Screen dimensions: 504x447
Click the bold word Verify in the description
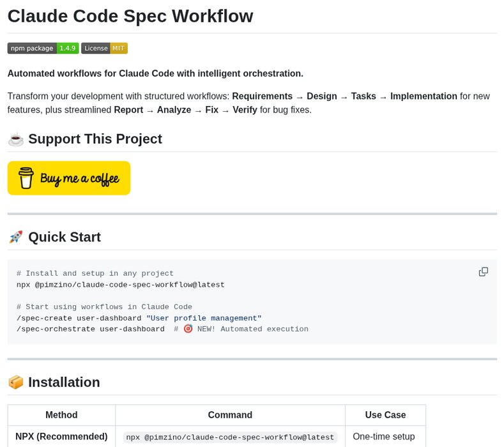(245, 110)
